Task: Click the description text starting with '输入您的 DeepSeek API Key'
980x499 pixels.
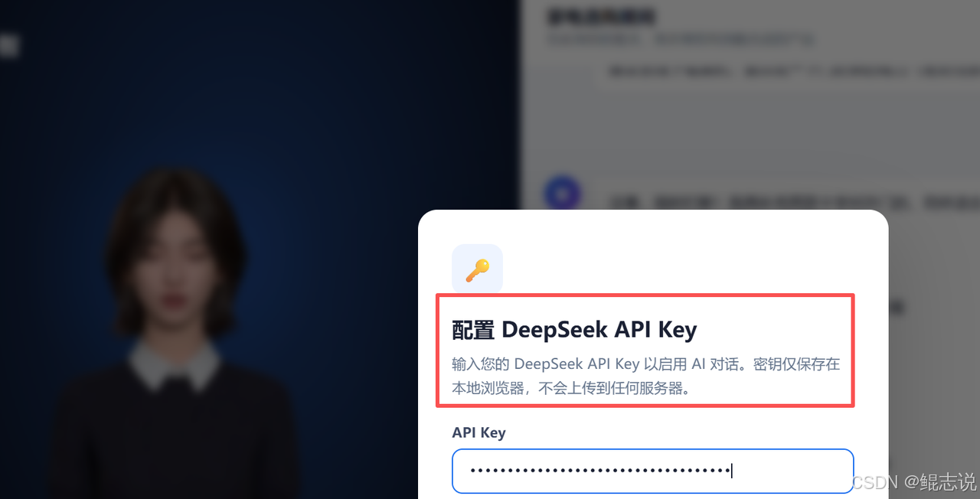Action: point(646,376)
